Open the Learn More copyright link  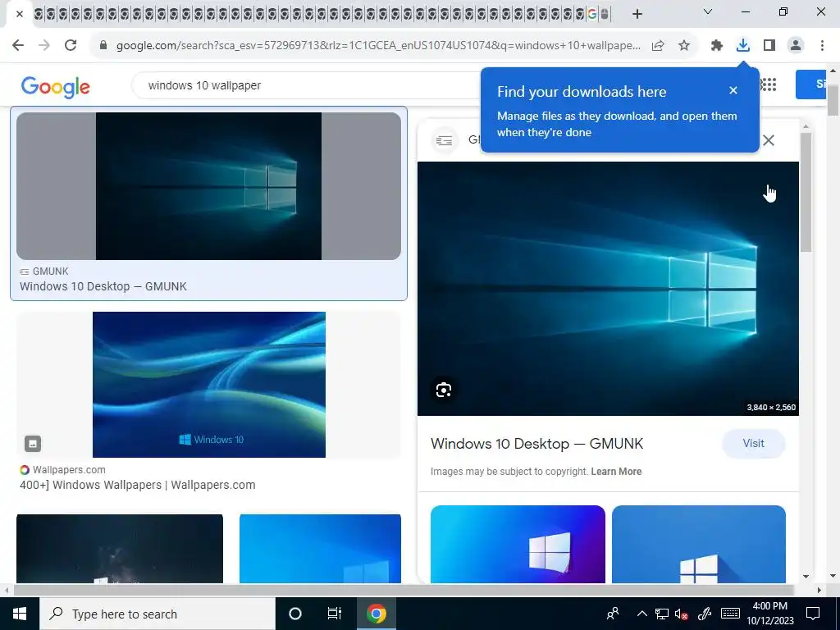[616, 472]
